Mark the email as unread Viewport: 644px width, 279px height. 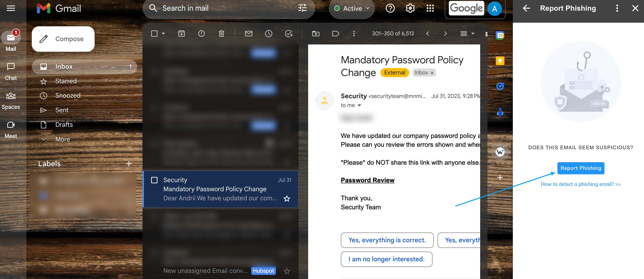pos(248,33)
